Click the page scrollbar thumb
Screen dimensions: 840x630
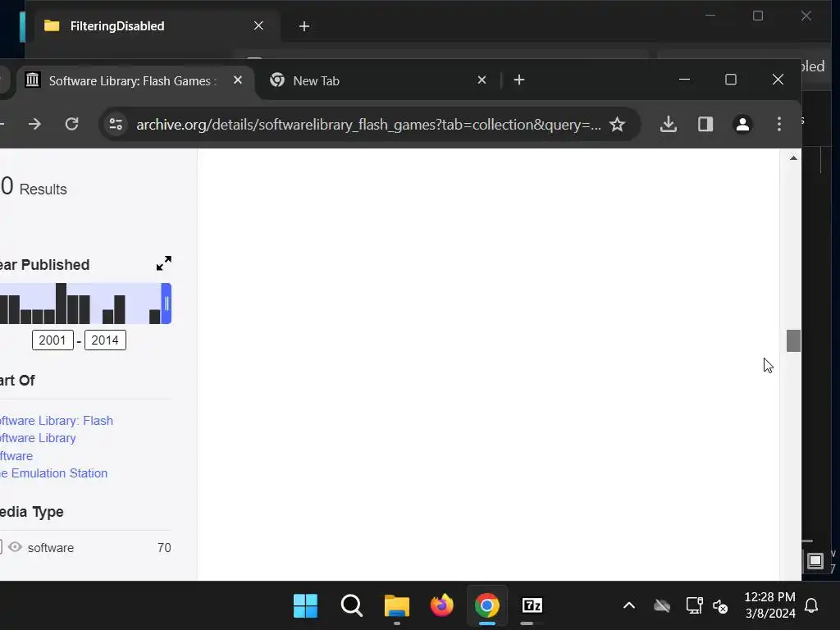click(793, 340)
